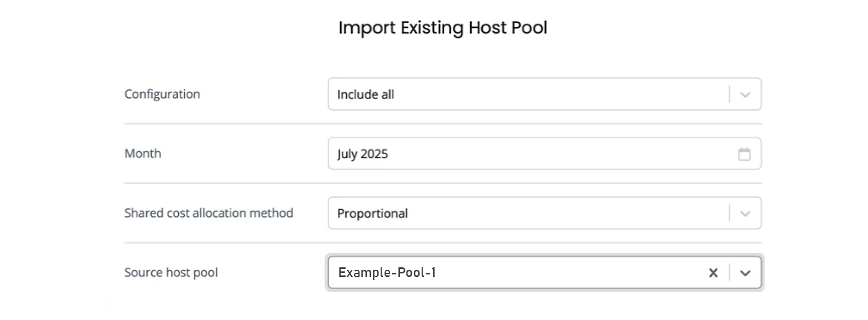Click the Configuration field label
Screen dimensions: 868x320
pyautogui.click(x=162, y=94)
